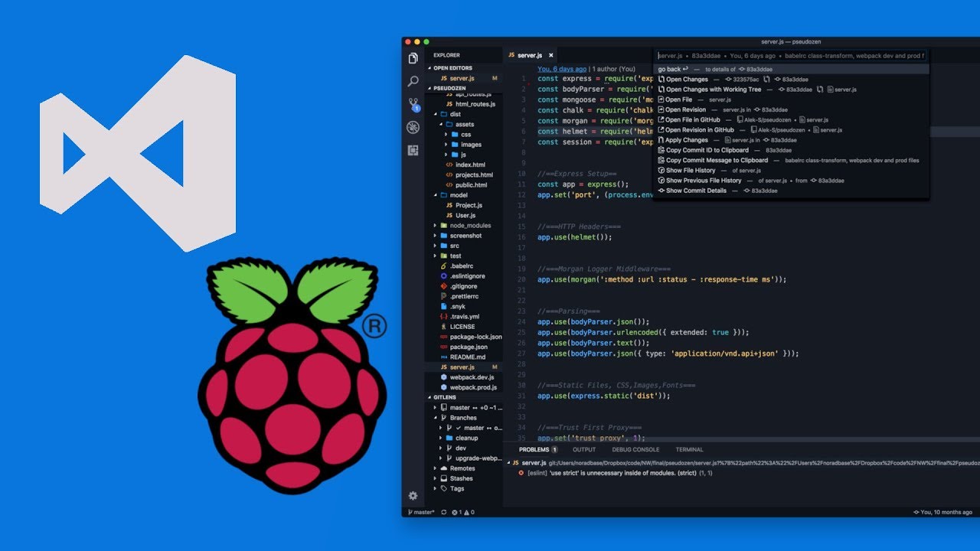Choose Copy Commit Message to Clipboard

tap(791, 161)
